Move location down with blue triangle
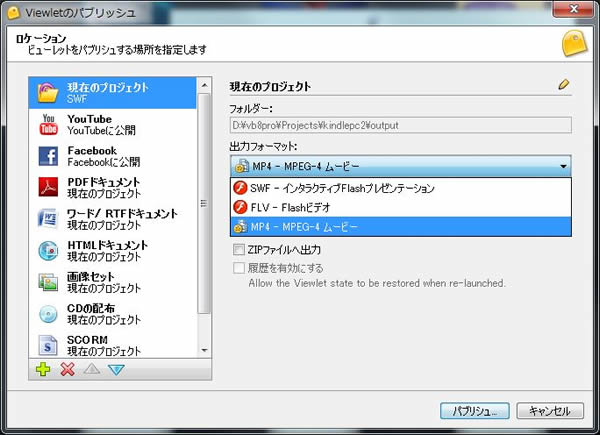The width and height of the screenshot is (600, 435). tap(116, 370)
